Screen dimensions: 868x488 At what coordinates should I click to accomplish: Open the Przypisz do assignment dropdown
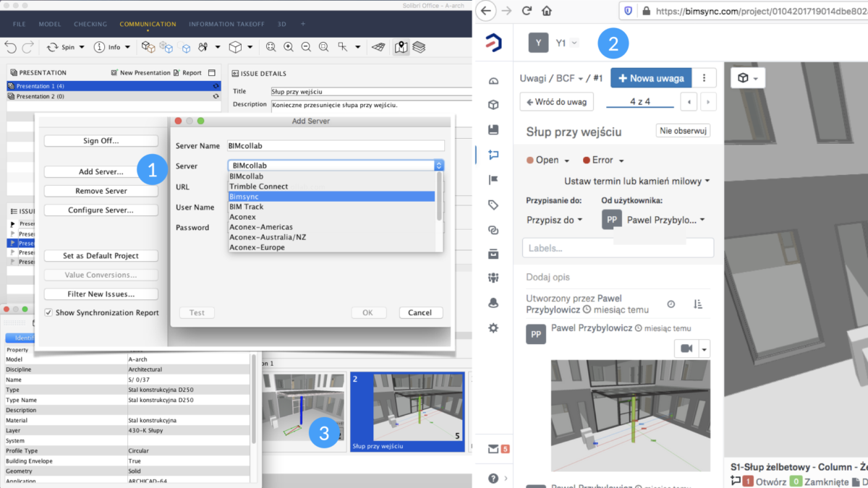[555, 220]
